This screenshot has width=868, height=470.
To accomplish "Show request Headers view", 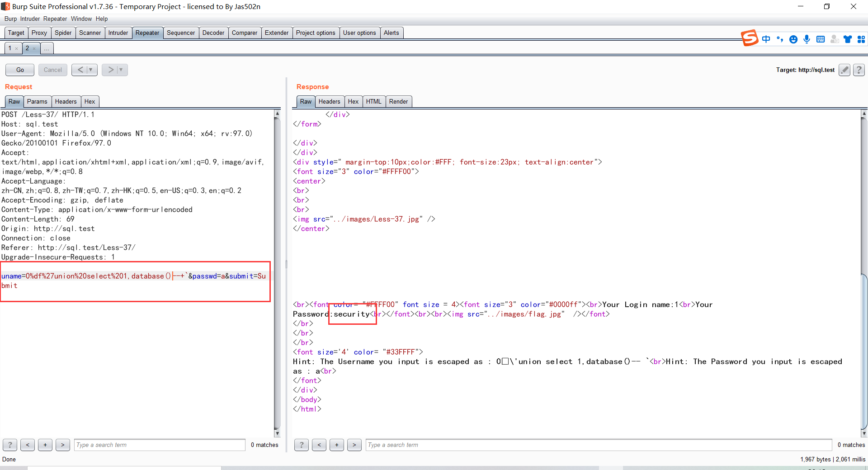I will pos(66,102).
